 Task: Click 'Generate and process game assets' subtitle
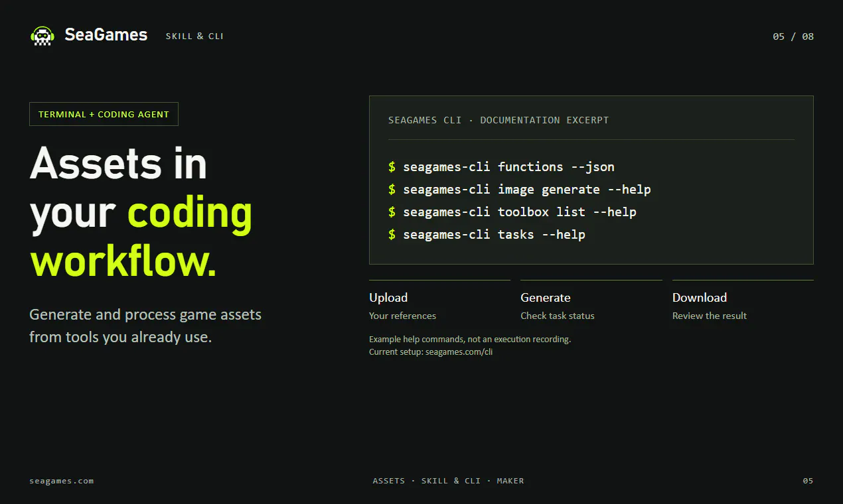(x=145, y=314)
